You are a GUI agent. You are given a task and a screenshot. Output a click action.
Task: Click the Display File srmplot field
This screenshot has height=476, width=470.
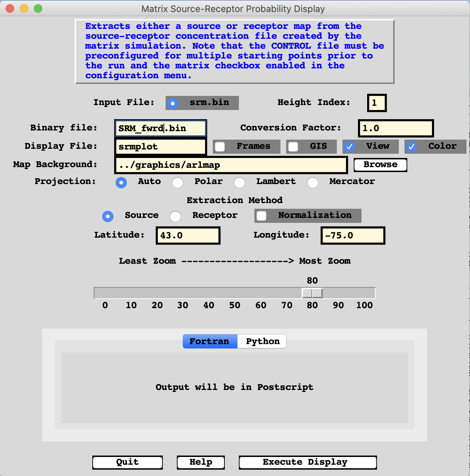(x=160, y=147)
